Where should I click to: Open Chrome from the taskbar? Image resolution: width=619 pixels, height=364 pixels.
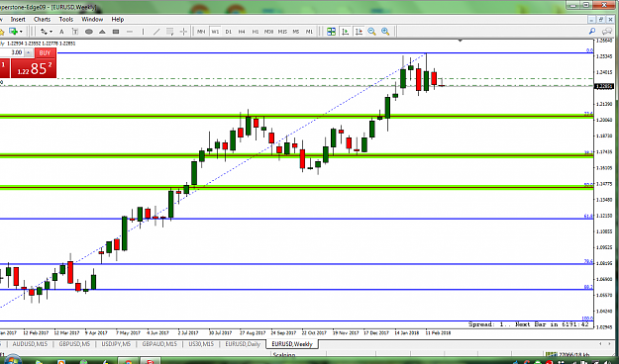tap(128, 361)
